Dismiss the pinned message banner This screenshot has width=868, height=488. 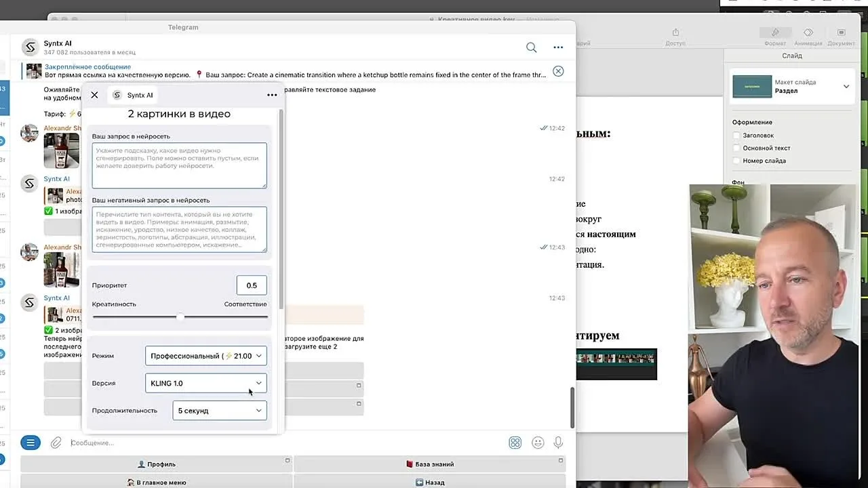(x=558, y=71)
